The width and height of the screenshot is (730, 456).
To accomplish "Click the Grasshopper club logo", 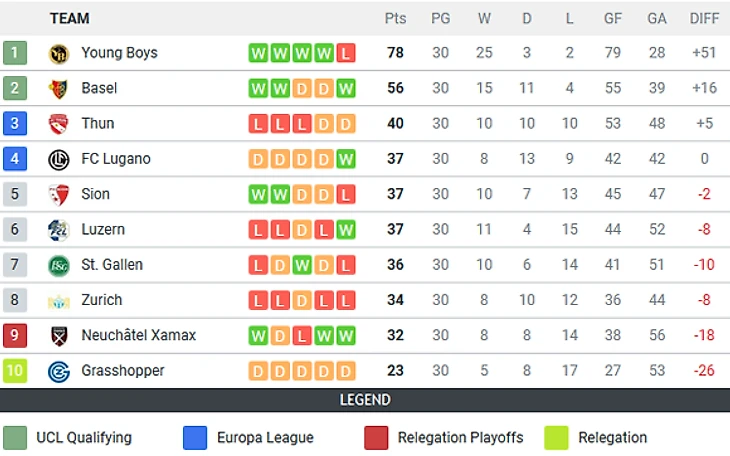I will (58, 371).
